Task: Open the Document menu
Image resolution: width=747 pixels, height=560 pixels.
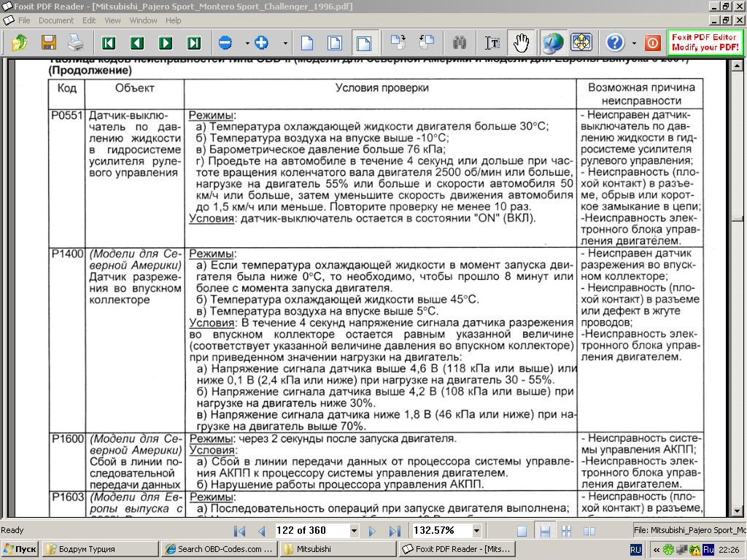Action: tap(56, 20)
